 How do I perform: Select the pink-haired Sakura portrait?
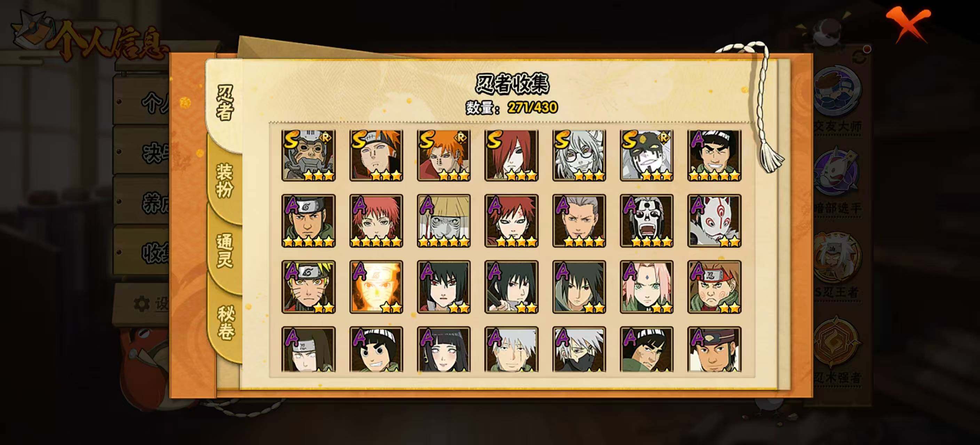click(646, 287)
